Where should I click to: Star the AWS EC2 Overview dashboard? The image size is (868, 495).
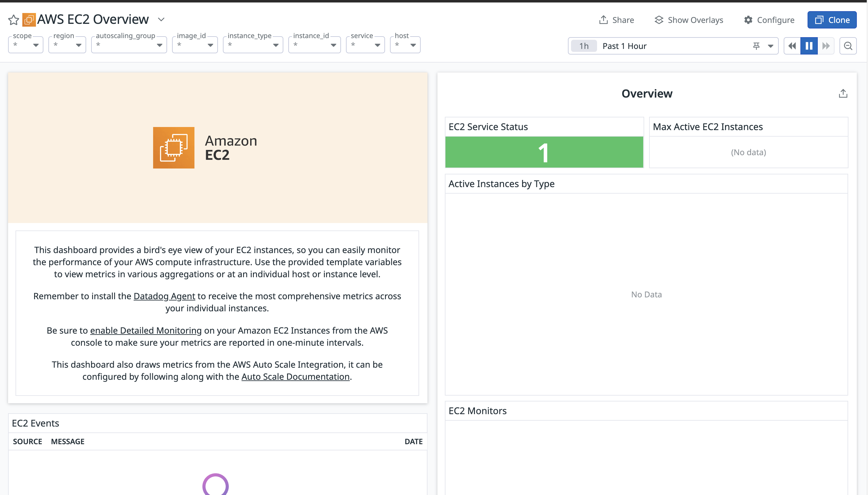point(13,20)
